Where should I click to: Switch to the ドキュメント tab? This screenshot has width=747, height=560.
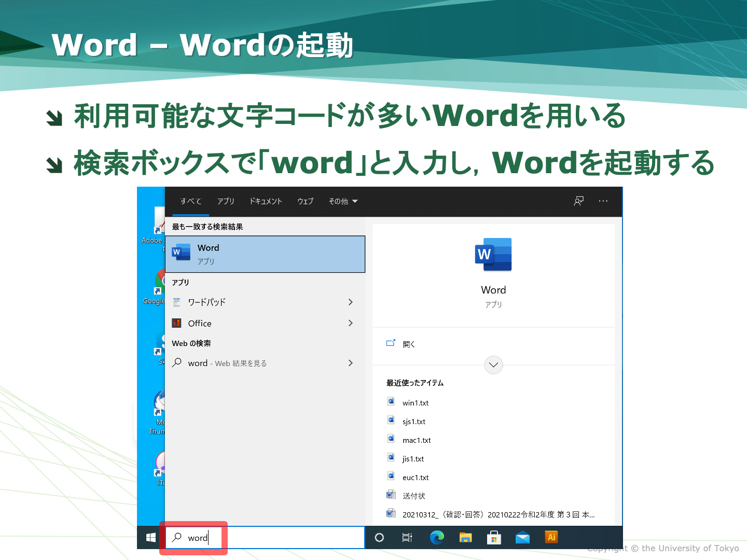pos(266,201)
